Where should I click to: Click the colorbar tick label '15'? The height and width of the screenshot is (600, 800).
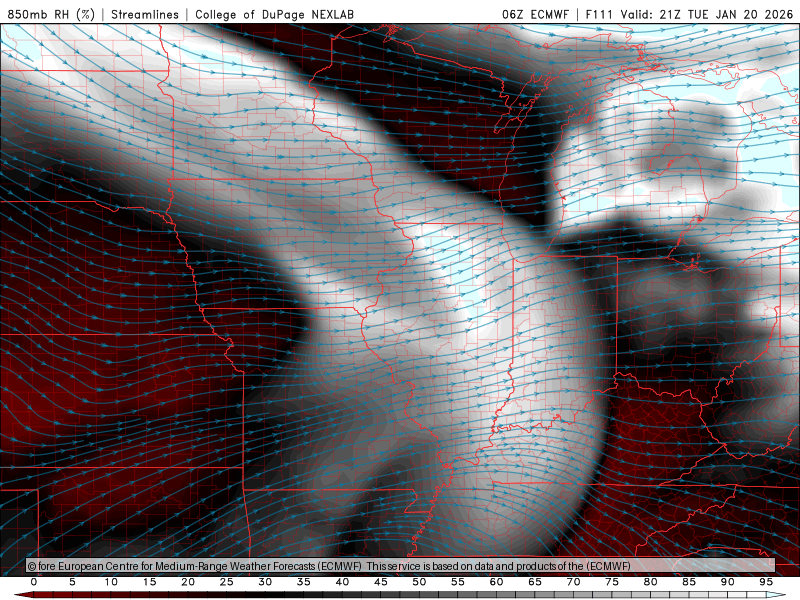point(149,582)
